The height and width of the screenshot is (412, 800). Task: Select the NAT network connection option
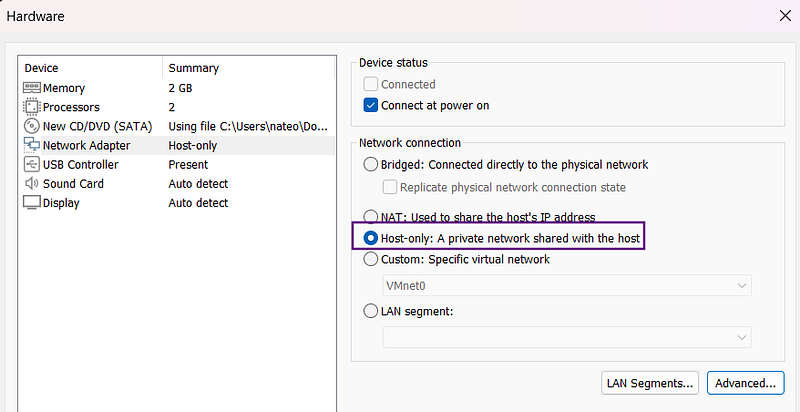[x=371, y=217]
